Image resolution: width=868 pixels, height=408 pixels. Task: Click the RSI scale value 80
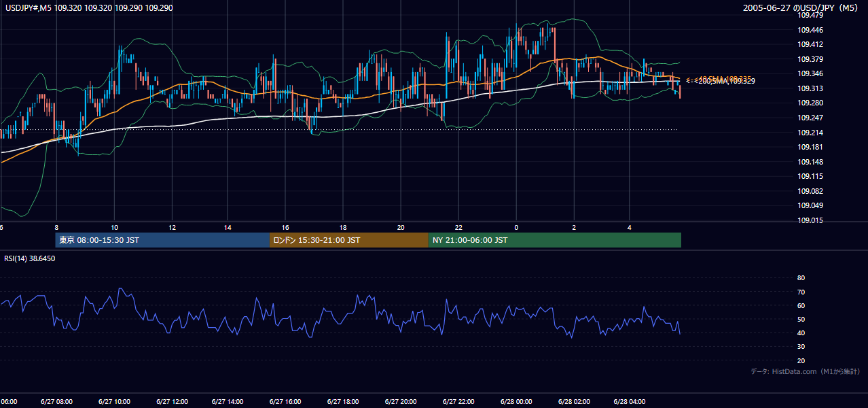tap(801, 278)
